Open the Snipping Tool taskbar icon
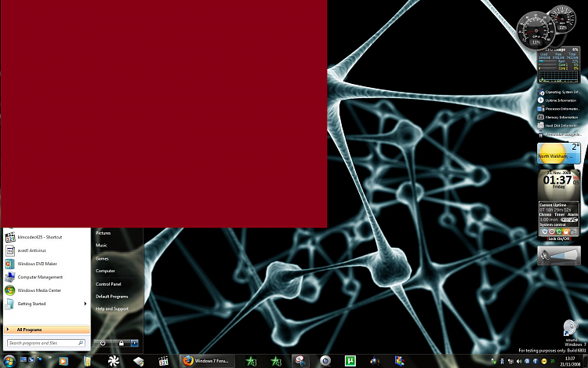Viewport: 588px width, 368px height. (x=300, y=361)
